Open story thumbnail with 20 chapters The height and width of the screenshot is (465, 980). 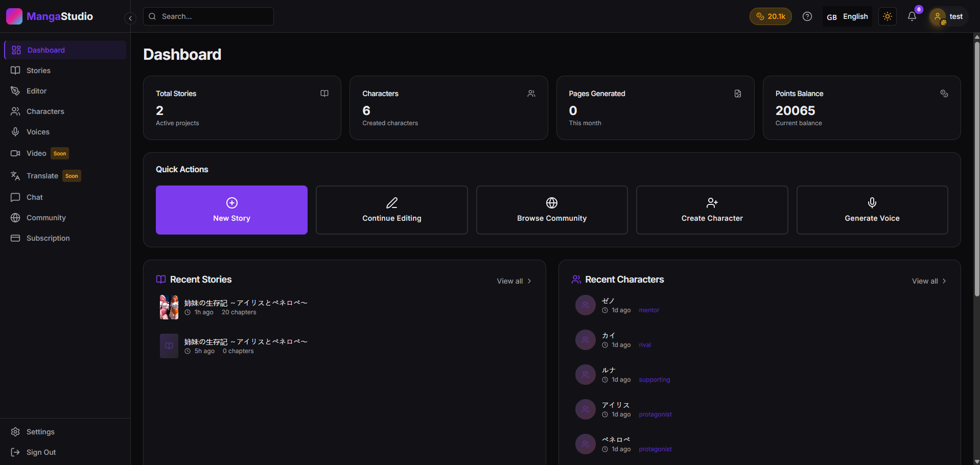pyautogui.click(x=169, y=307)
